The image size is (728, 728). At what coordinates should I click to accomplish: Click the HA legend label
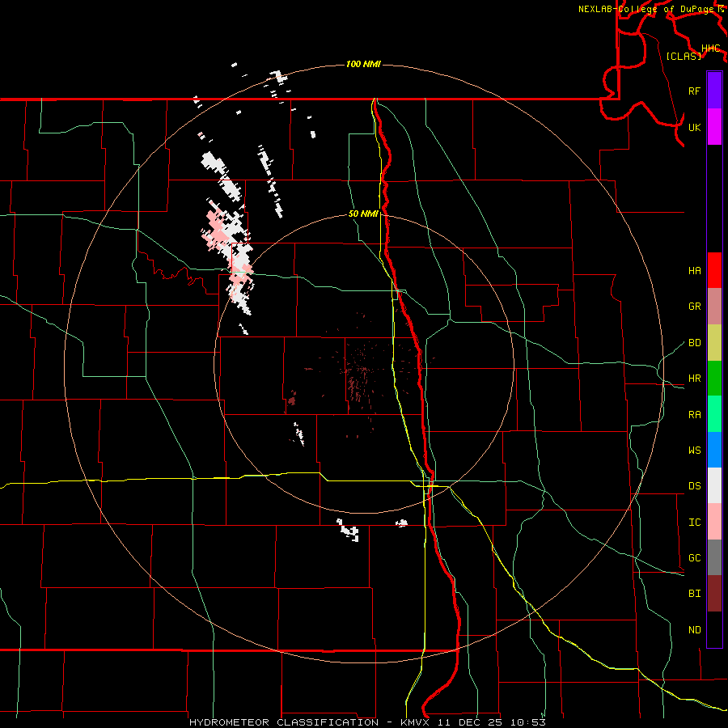coord(694,271)
